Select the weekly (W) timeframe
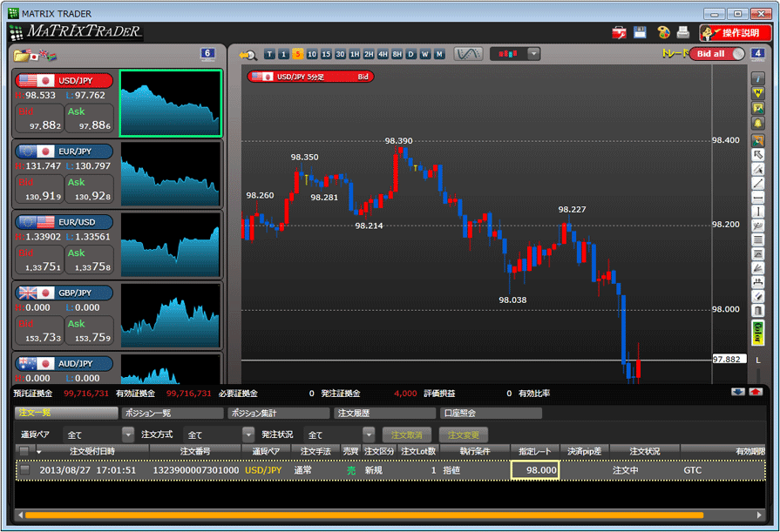This screenshot has height=532, width=780. point(424,54)
